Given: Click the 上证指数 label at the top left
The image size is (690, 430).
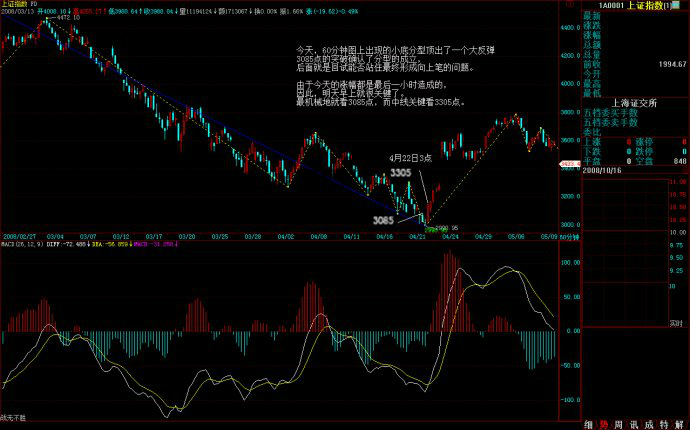Looking at the screenshot, I should coord(12,5).
